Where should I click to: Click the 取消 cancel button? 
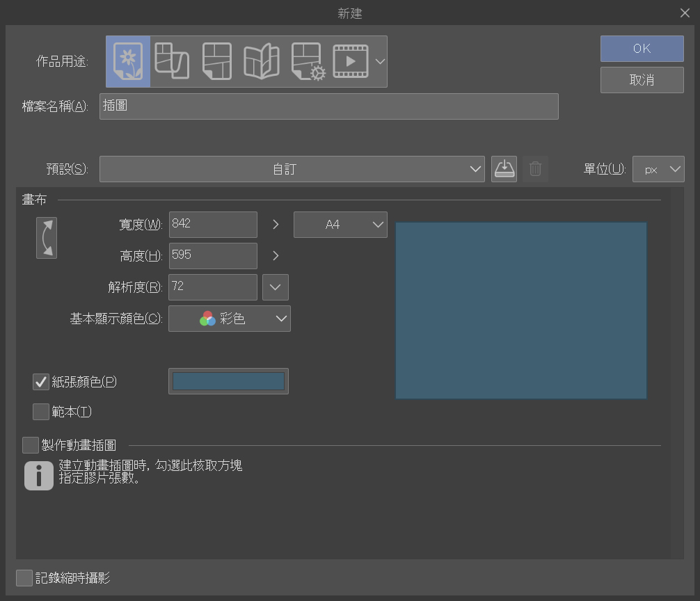[x=642, y=80]
